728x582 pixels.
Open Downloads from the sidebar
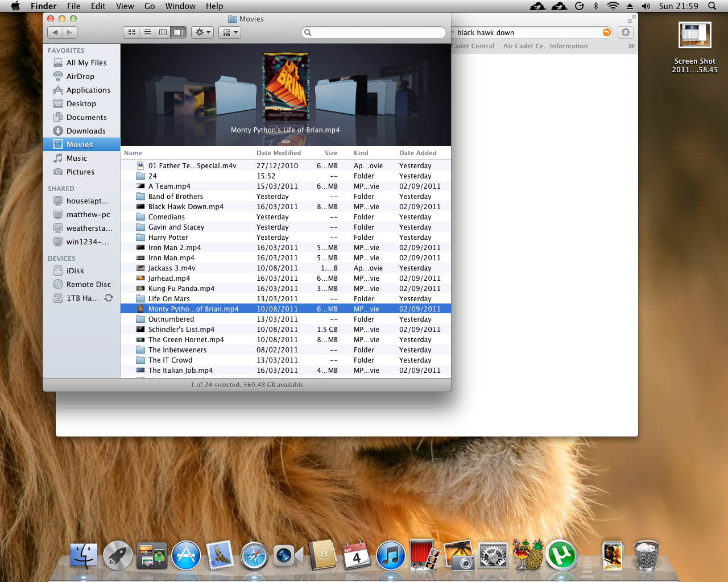[81, 131]
